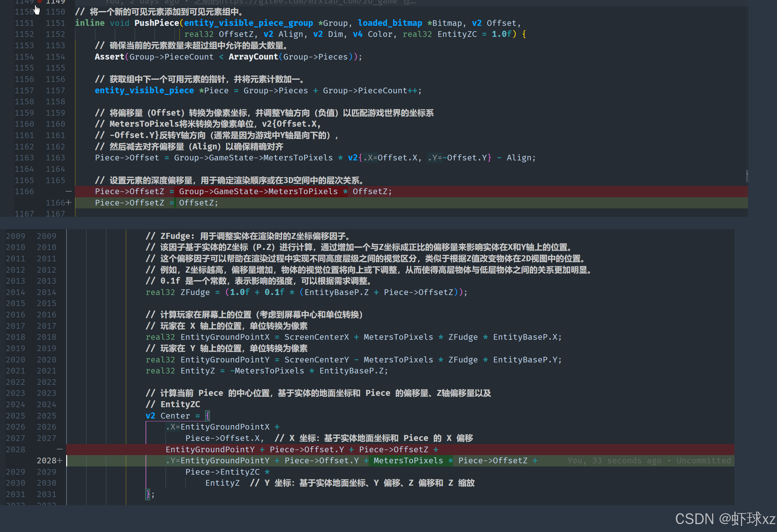
Task: Click the ScreenCenterY identifier
Action: (x=317, y=360)
